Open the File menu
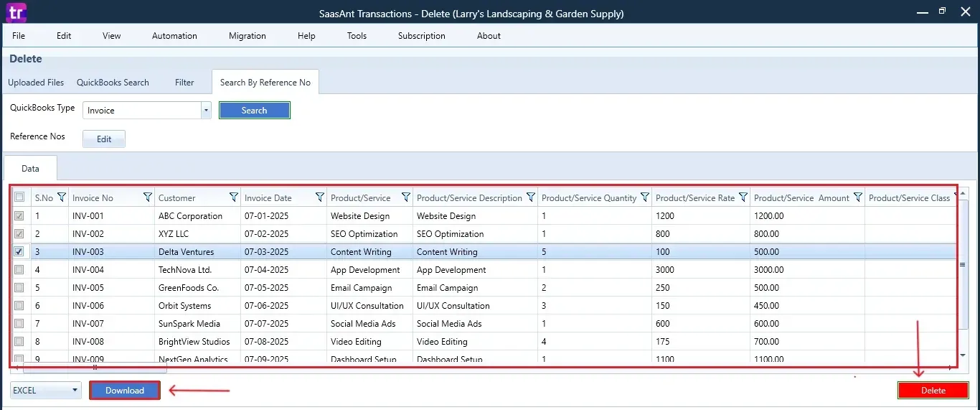This screenshot has height=410, width=980. tap(19, 36)
